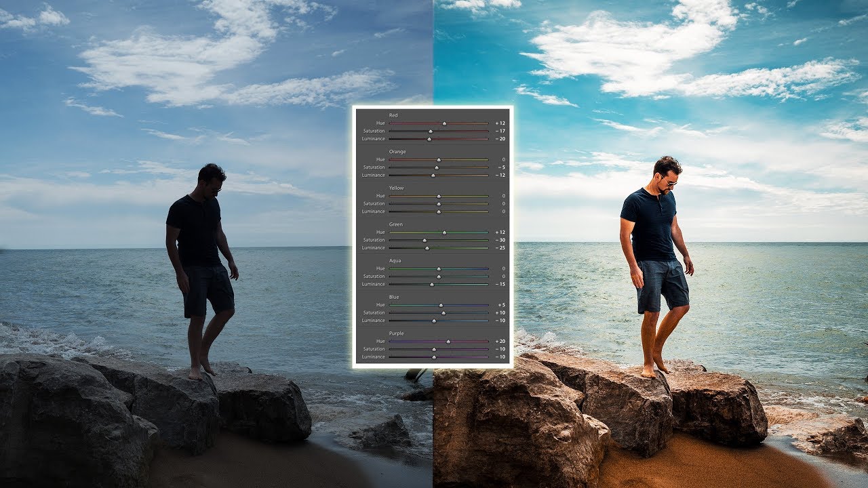Click the Green Saturation value reading -30

[499, 240]
